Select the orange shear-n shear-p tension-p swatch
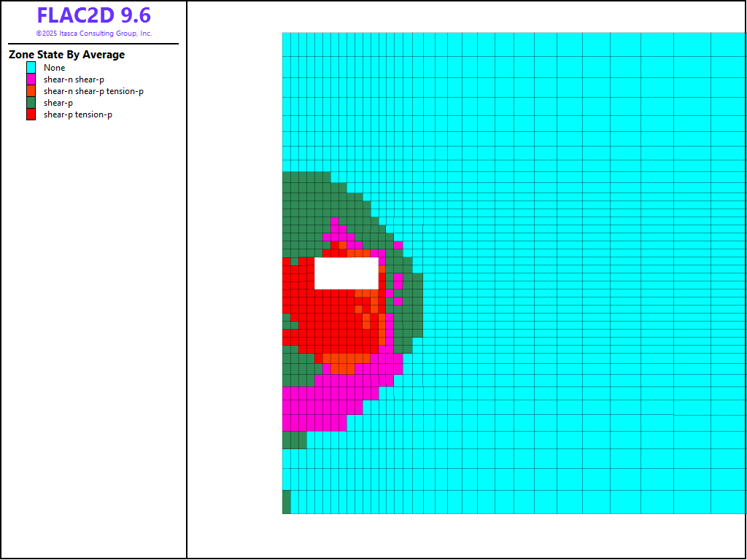This screenshot has height=560, width=747. [31, 91]
